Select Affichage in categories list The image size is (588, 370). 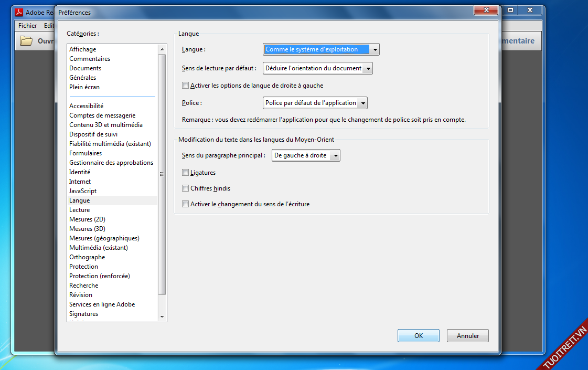coord(83,49)
